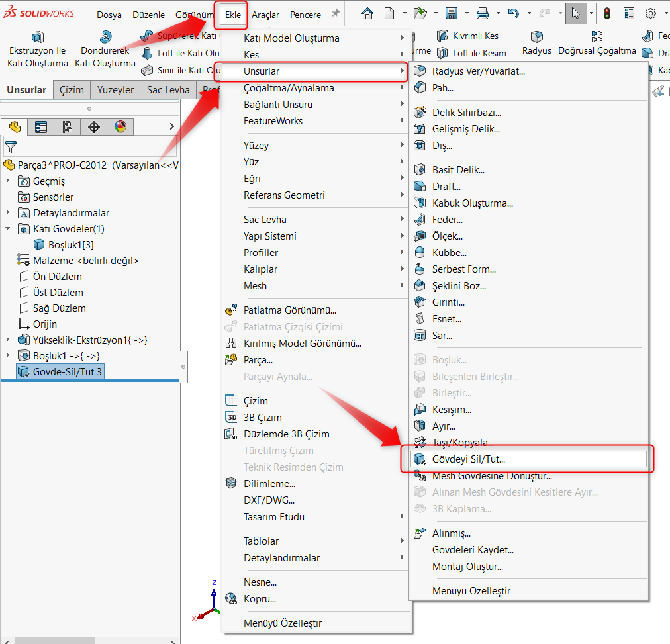
Task: Expand the Detaylandırmalar tree node
Action: click(8, 212)
